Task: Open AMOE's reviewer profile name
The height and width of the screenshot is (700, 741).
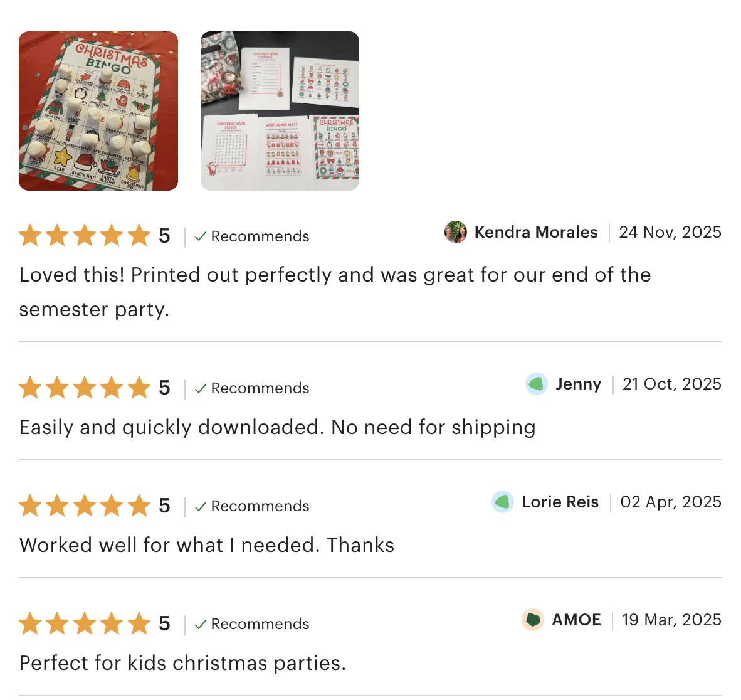Action: tap(576, 620)
